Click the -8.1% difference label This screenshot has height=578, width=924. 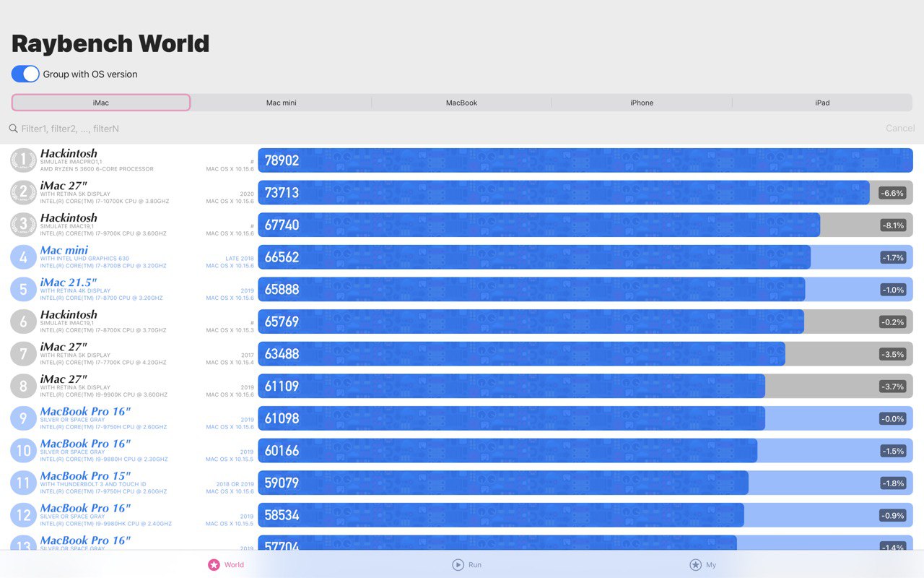point(893,225)
